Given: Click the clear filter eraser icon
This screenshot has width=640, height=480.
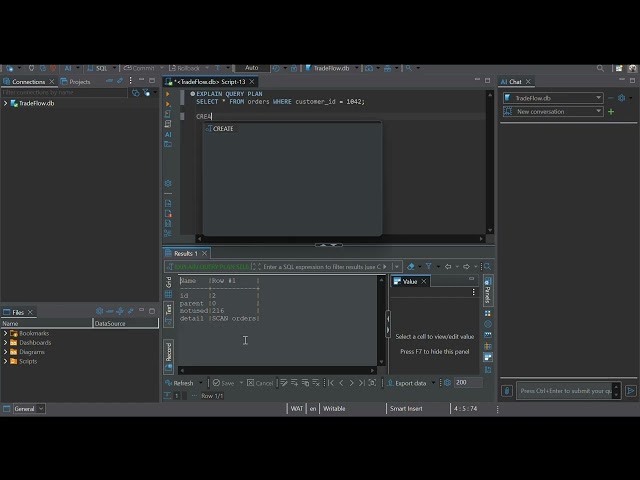Looking at the screenshot, I should click(x=411, y=267).
